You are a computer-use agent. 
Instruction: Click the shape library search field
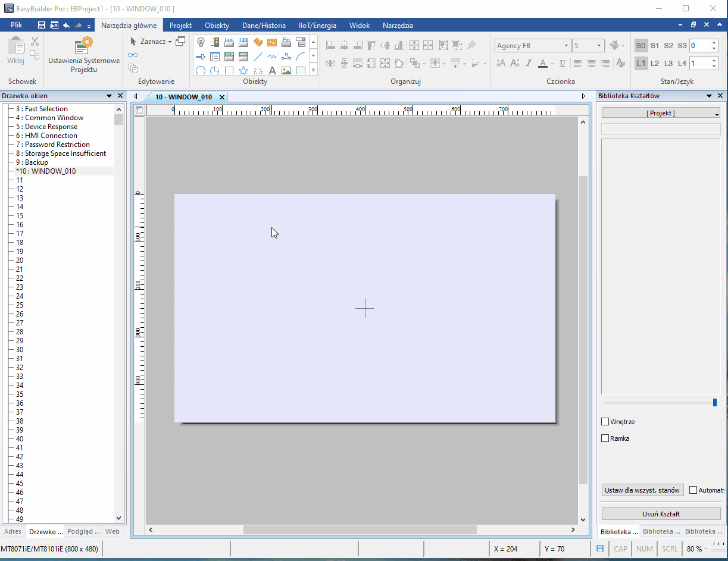pyautogui.click(x=661, y=129)
